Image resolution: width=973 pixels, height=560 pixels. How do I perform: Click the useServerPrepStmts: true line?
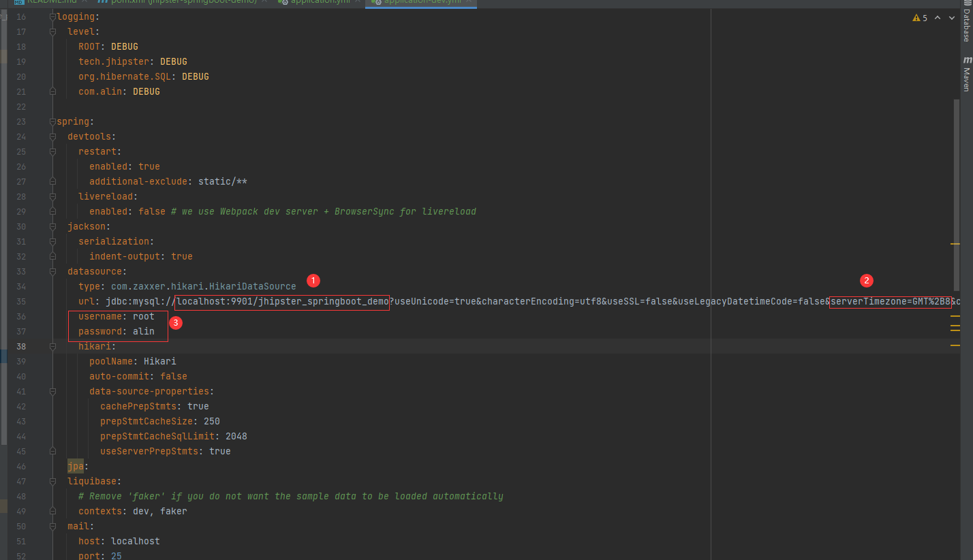(165, 451)
